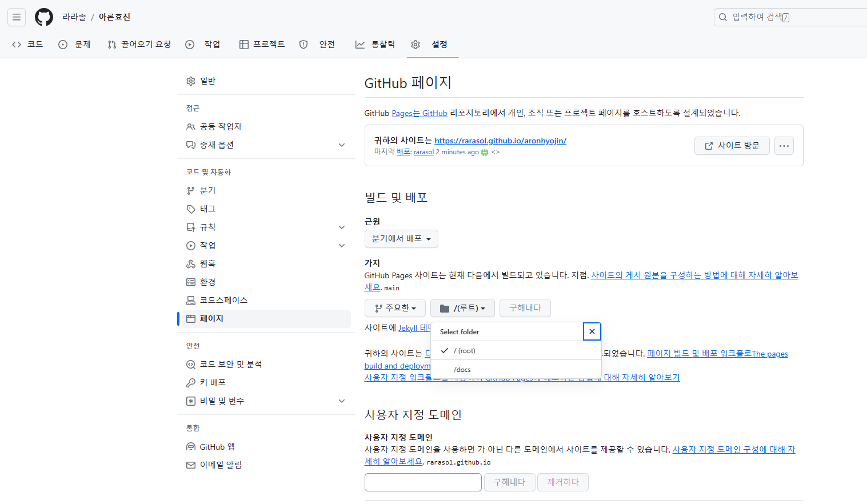867x504 pixels.
Task: Click the people icon beside 공동 작업자
Action: pyautogui.click(x=191, y=127)
